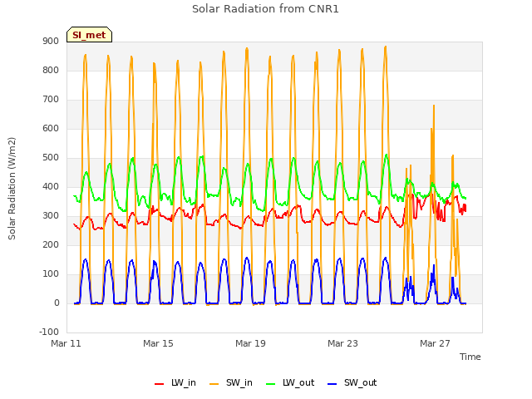This screenshot has width=532, height=399.
Task: Toggle the LW_out legend entry
Action: pos(290,383)
